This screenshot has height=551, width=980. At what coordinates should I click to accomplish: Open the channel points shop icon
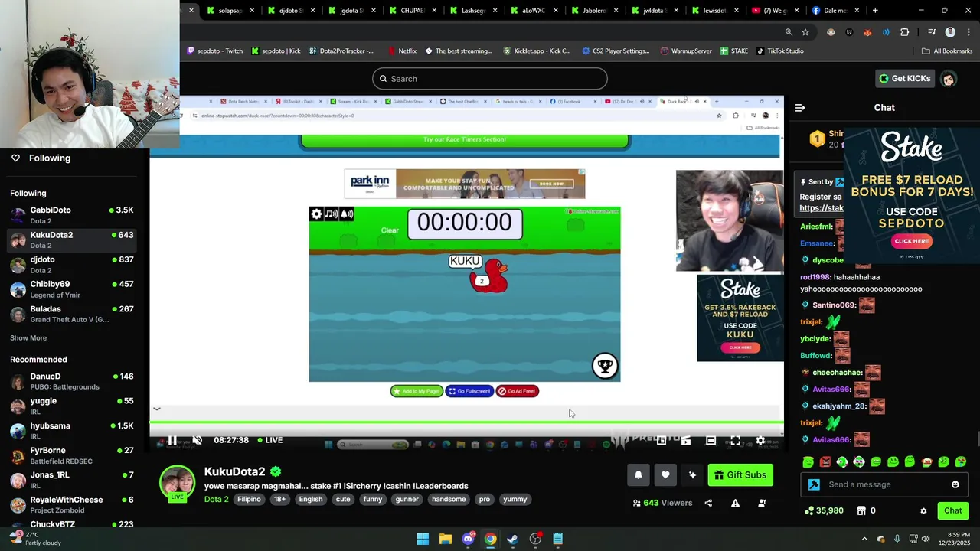[861, 510]
